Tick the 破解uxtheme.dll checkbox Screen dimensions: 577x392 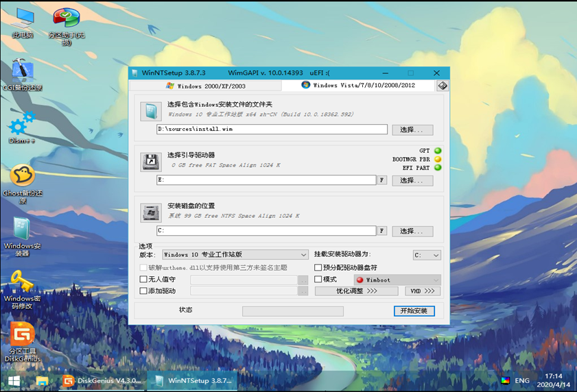pos(143,267)
